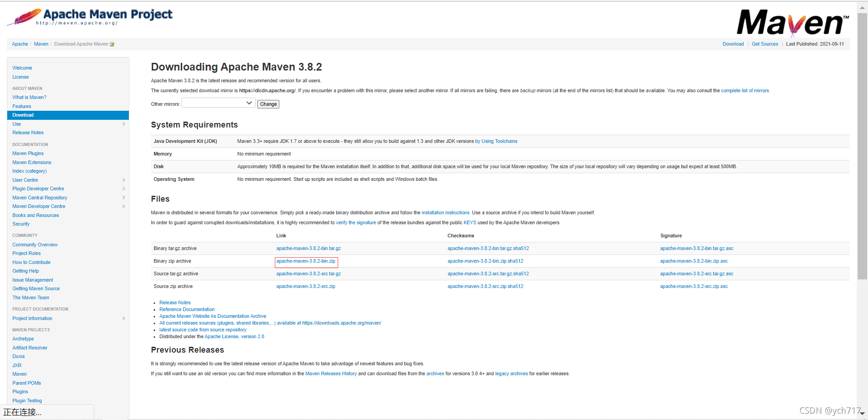
Task: Open Getting Help link
Action: click(25, 271)
